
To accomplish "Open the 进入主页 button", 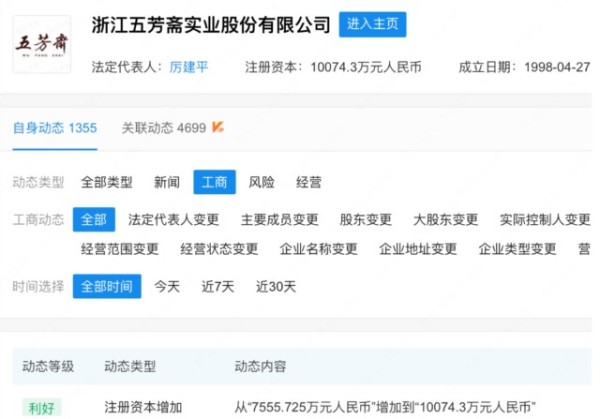I will pos(372,24).
